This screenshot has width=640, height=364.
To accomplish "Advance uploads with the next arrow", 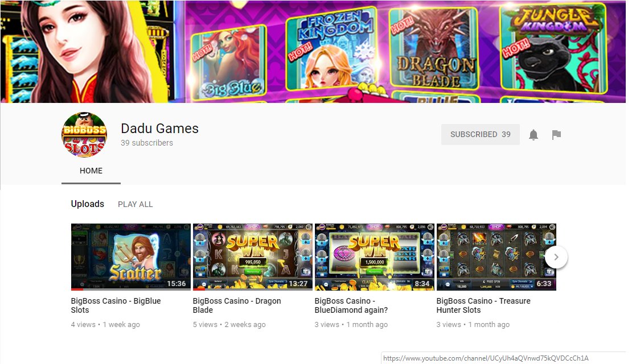I will [556, 257].
